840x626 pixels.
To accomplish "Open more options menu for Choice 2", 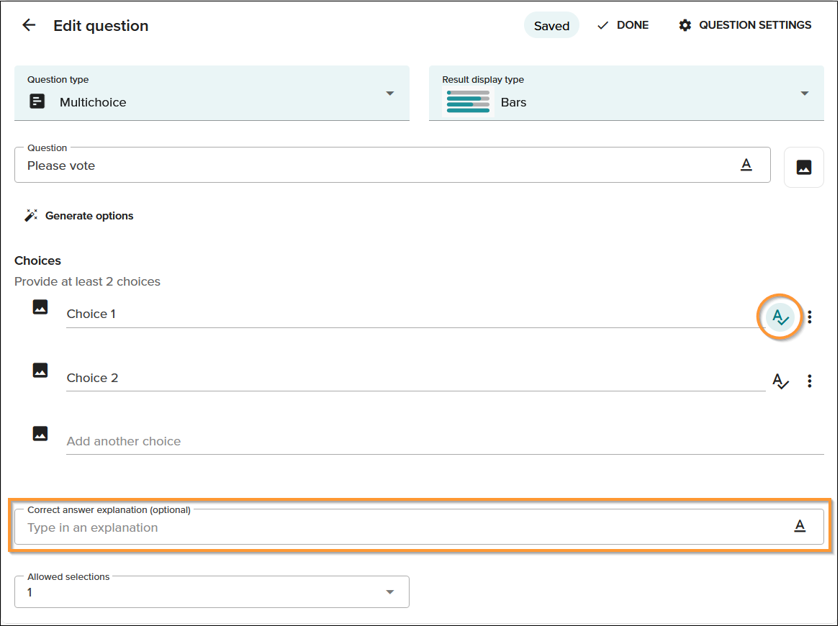I will tap(810, 381).
